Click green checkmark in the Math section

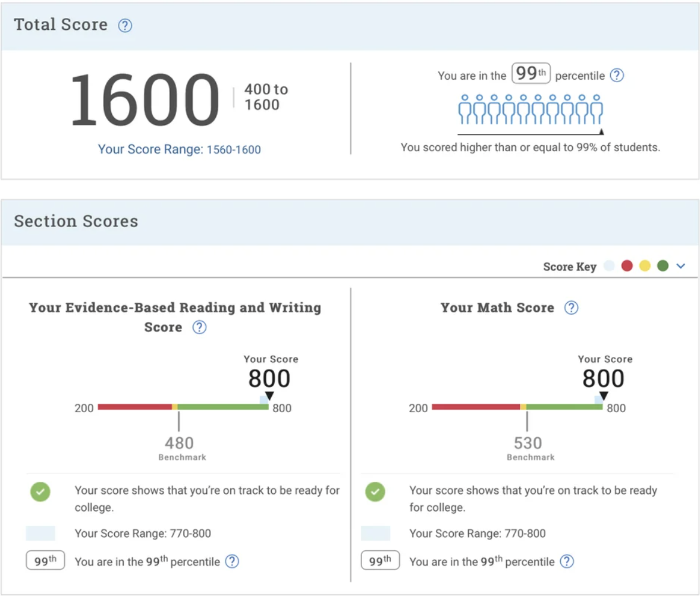pyautogui.click(x=375, y=491)
